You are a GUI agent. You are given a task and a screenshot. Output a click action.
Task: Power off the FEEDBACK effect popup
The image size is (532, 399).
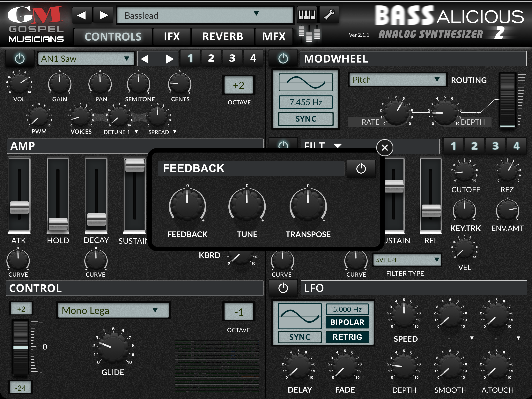coord(361,168)
